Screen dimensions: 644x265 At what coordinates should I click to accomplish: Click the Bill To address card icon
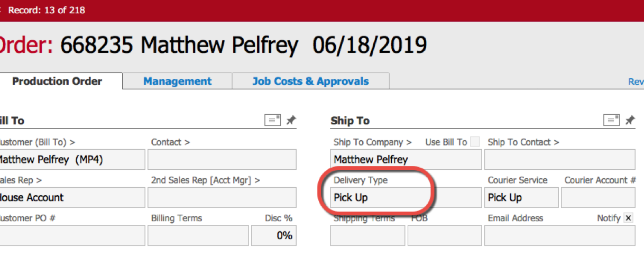[x=272, y=120]
